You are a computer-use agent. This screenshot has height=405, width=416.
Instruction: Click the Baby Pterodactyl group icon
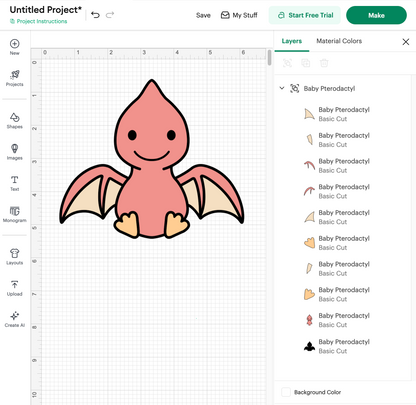click(295, 88)
